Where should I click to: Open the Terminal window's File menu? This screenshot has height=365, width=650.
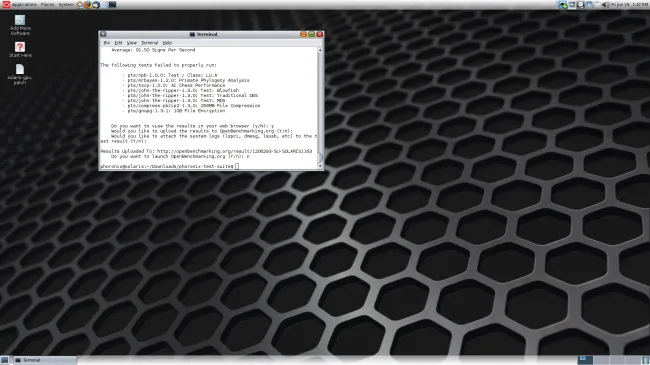(107, 43)
